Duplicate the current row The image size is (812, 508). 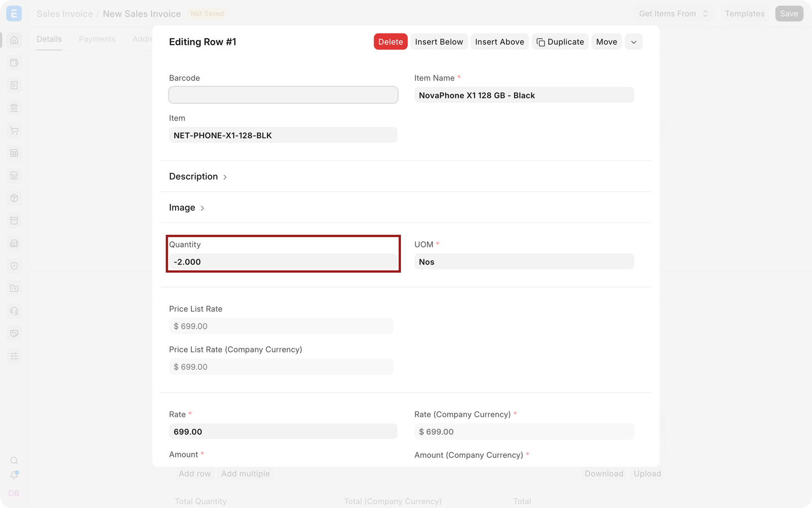click(x=560, y=42)
